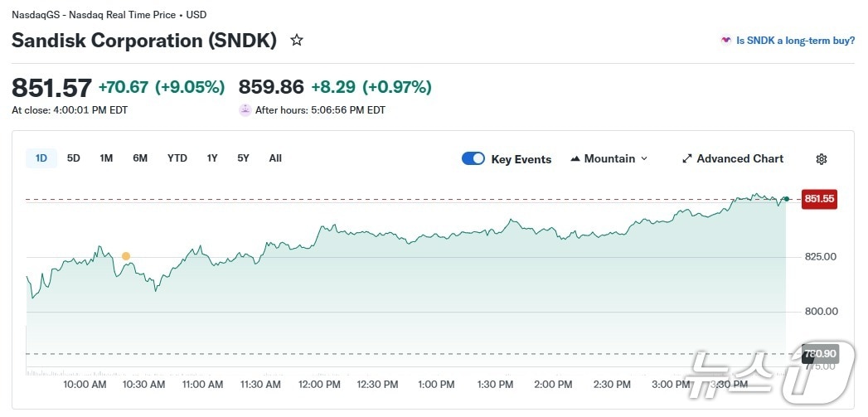This screenshot has width=868, height=417.
Task: Click the green endpoint dot on price line
Action: coord(786,199)
